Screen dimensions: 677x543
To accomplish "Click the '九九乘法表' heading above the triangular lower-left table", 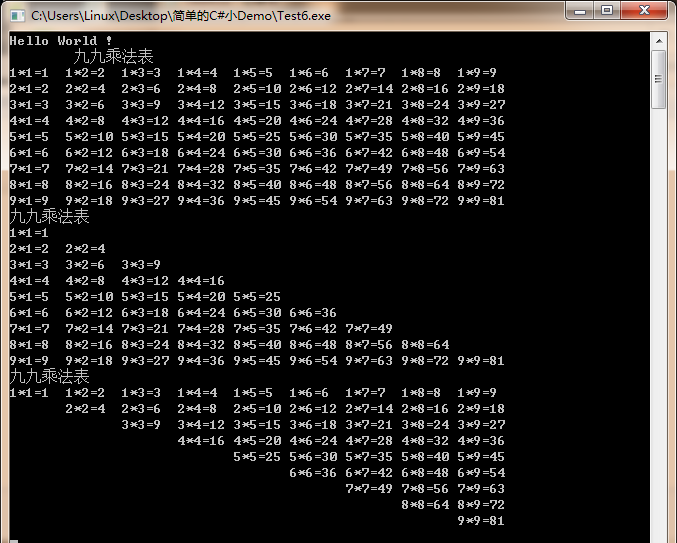I will coord(49,216).
